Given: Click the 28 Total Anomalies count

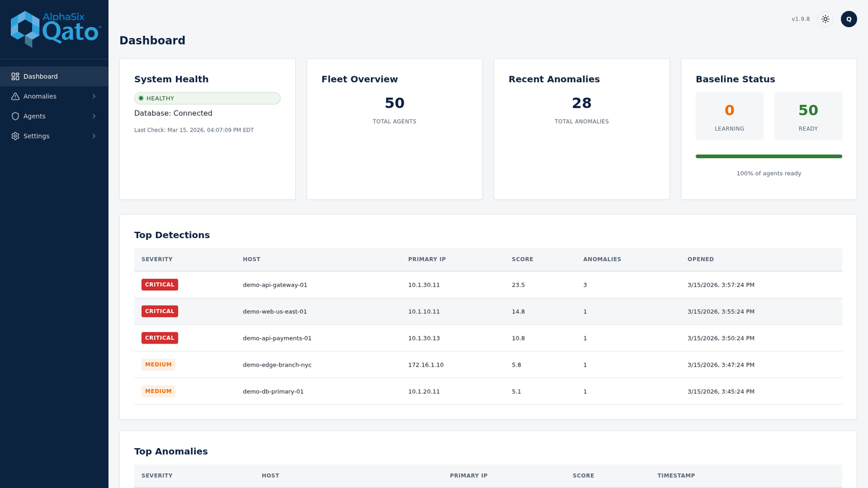Looking at the screenshot, I should pyautogui.click(x=582, y=103).
